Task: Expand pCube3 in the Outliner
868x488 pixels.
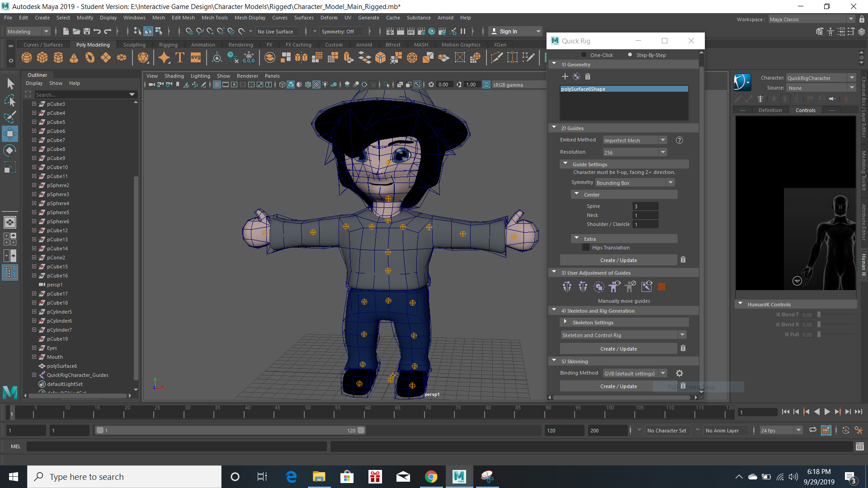Action: coord(34,104)
